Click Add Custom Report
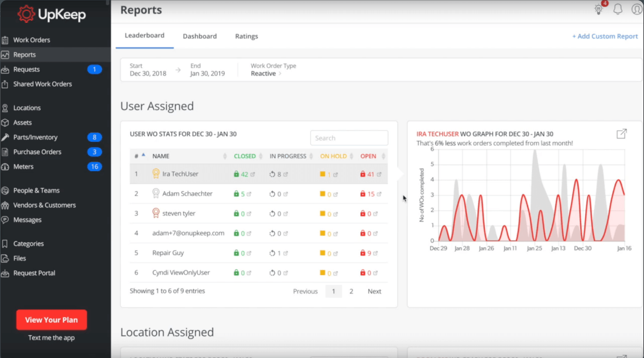This screenshot has width=644, height=358. [605, 36]
